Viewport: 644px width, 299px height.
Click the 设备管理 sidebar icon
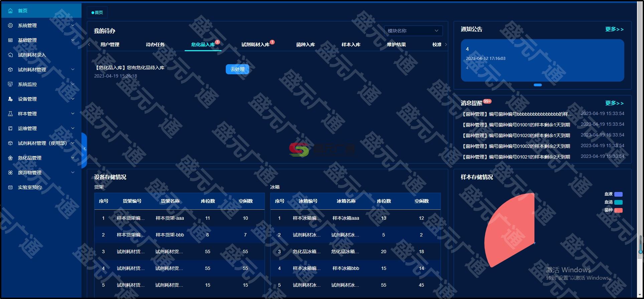(10, 99)
